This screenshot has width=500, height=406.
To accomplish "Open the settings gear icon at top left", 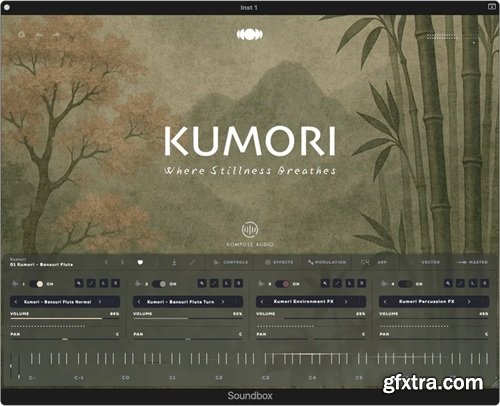I will tap(21, 34).
